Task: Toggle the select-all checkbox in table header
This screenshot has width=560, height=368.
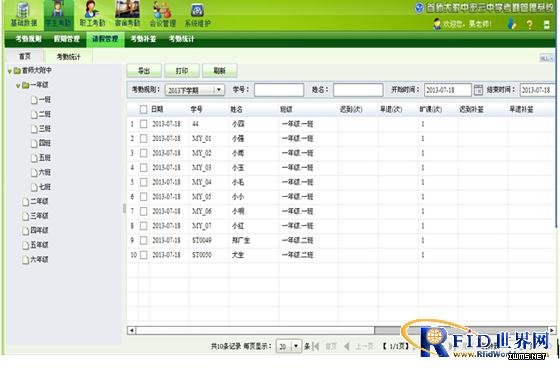Action: [143, 109]
